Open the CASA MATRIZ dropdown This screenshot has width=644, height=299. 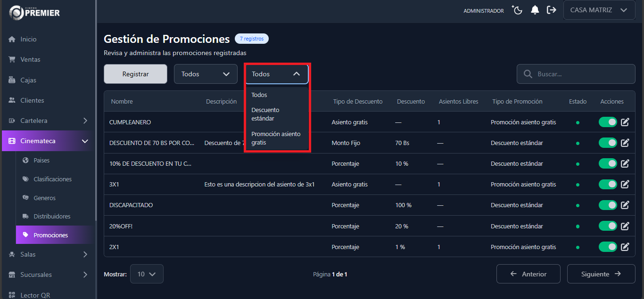click(599, 10)
